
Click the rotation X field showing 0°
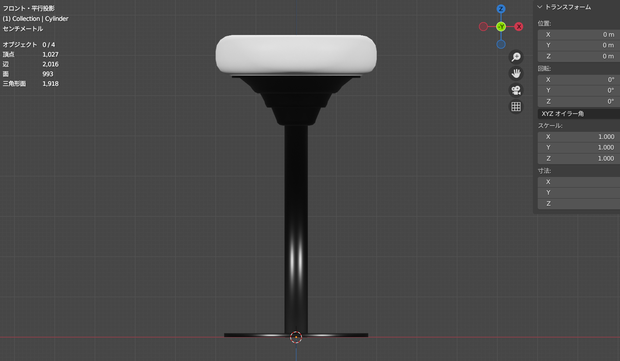click(579, 79)
